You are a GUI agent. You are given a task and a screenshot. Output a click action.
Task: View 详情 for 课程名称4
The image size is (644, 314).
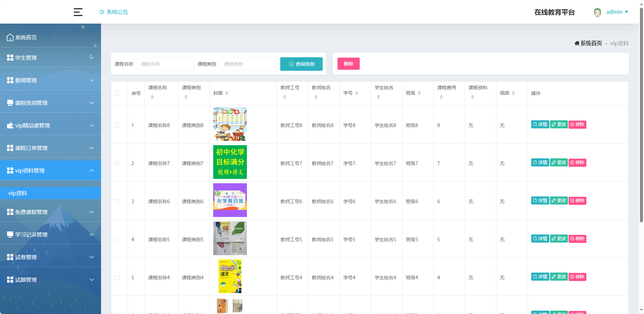[x=540, y=277]
